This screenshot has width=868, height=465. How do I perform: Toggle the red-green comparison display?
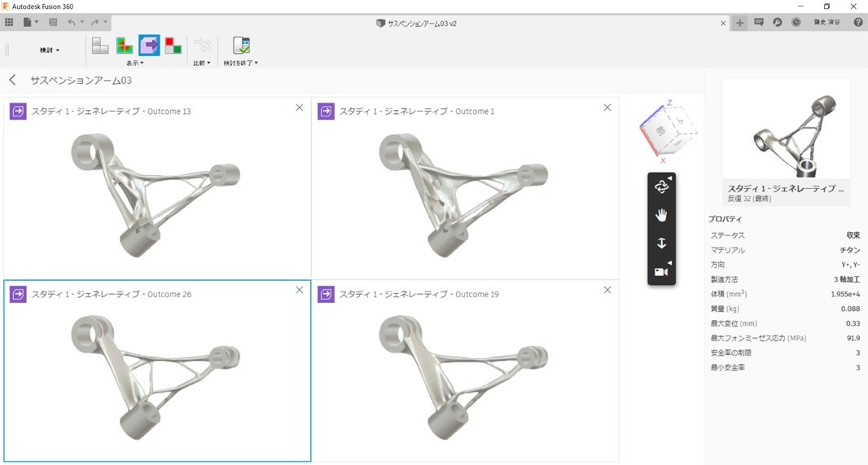coord(173,46)
